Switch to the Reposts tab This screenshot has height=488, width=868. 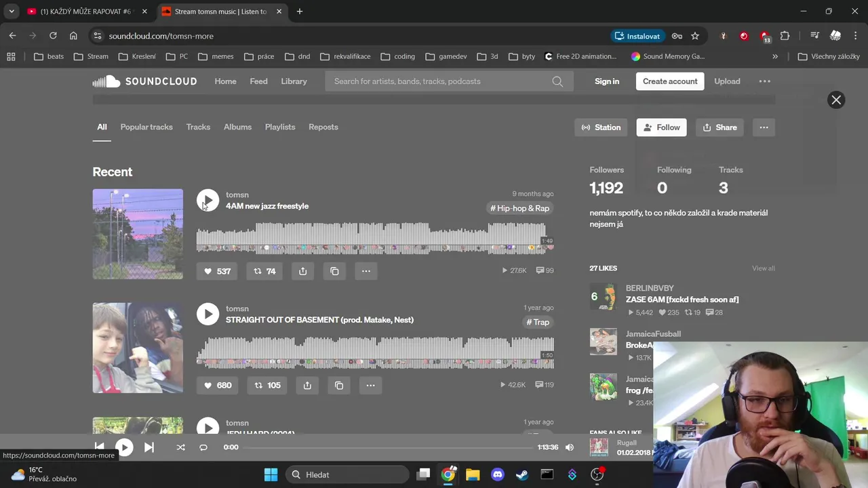point(323,127)
